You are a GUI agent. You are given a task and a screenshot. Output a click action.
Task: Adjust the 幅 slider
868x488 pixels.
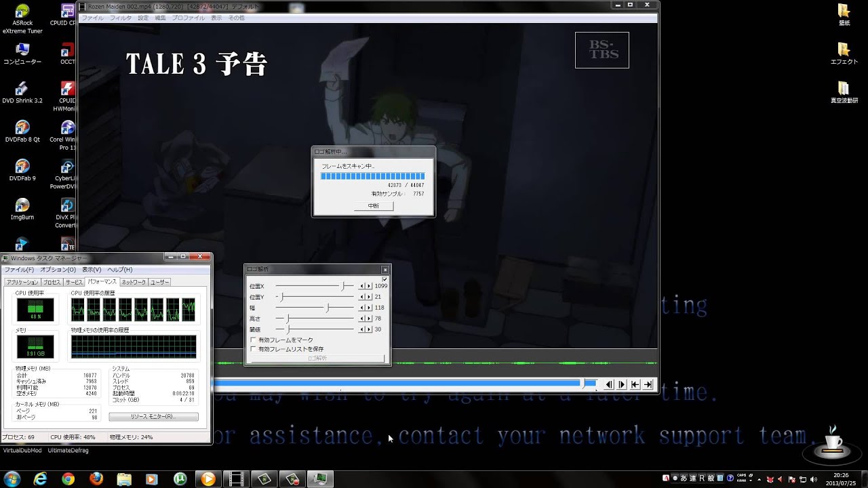point(315,308)
